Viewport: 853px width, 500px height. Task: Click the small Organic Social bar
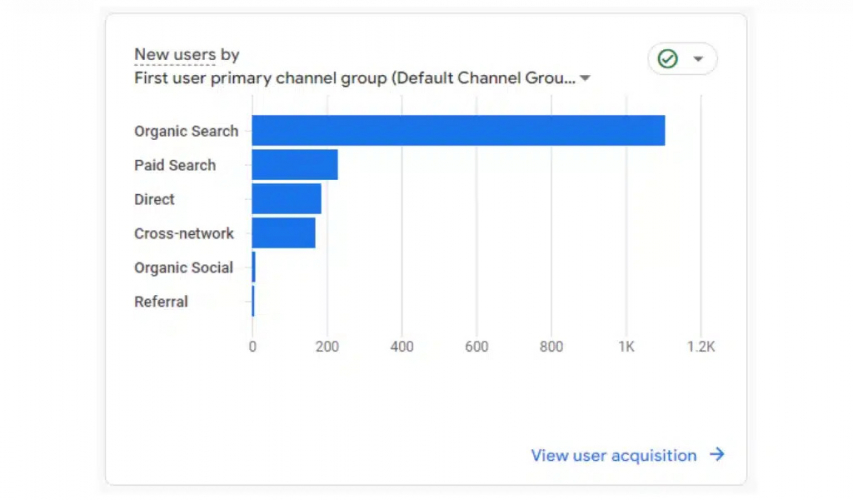tap(254, 267)
